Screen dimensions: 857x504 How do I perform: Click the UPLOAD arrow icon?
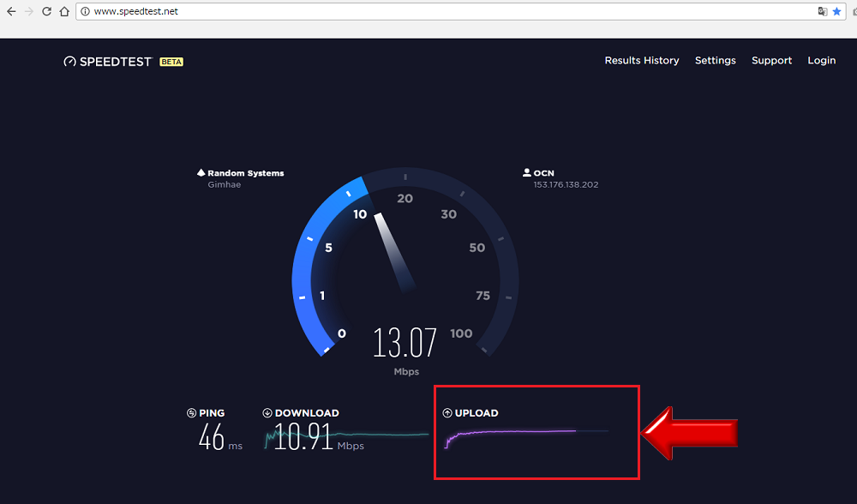447,413
